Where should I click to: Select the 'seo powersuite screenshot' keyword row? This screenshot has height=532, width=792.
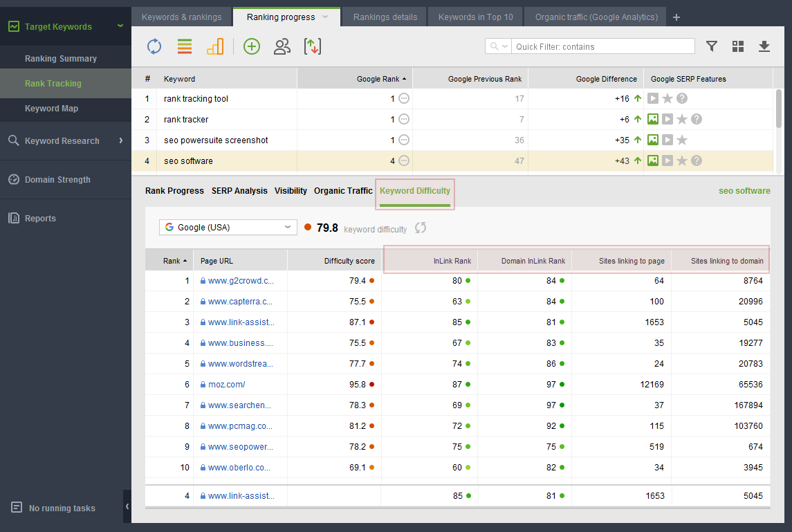(x=452, y=140)
